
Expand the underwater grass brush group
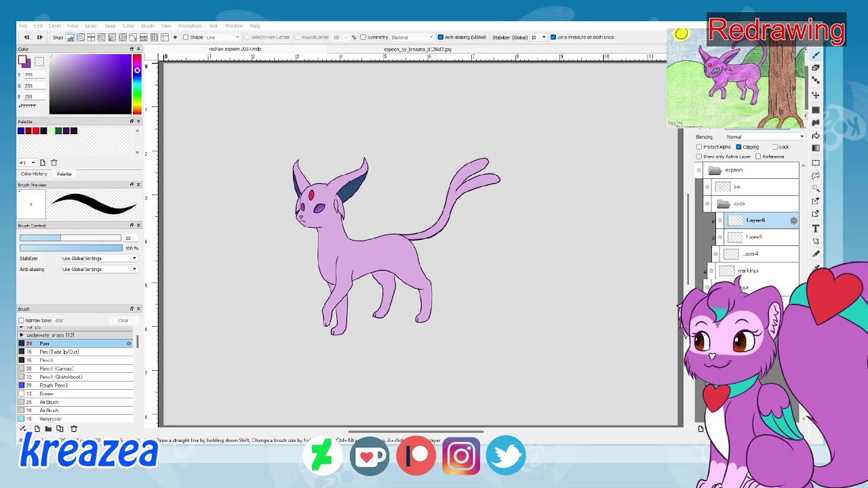click(22, 335)
